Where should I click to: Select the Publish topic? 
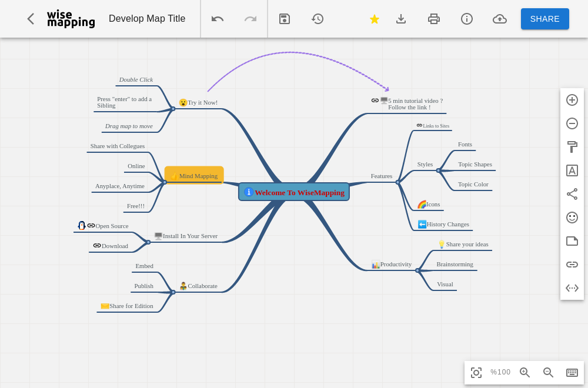coord(144,286)
